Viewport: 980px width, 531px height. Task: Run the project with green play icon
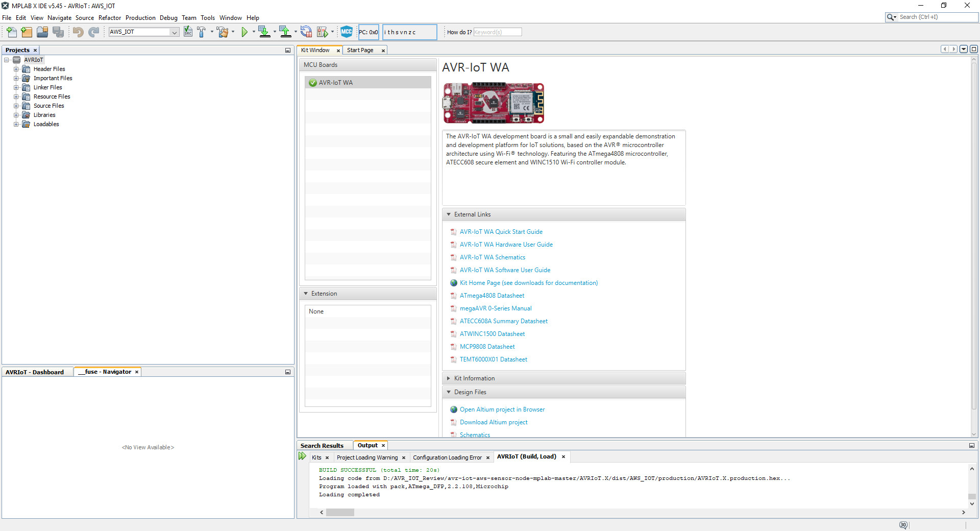[244, 32]
